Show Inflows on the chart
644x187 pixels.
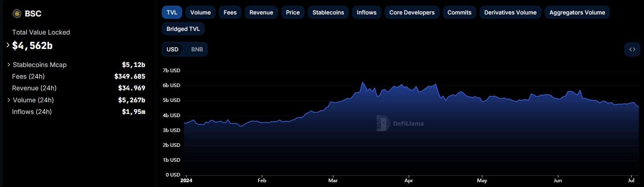coord(366,12)
